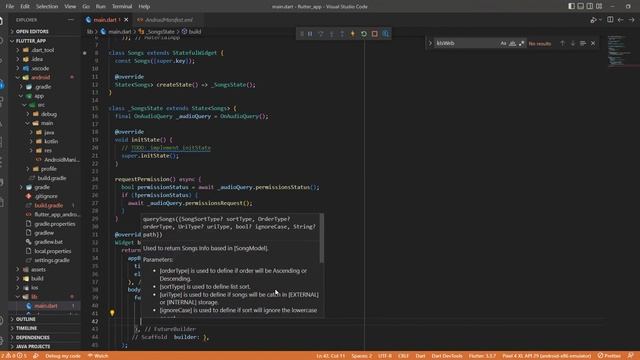Click the Hot Reload lightning icon
Screen dimensions: 640x360
[x=353, y=34]
